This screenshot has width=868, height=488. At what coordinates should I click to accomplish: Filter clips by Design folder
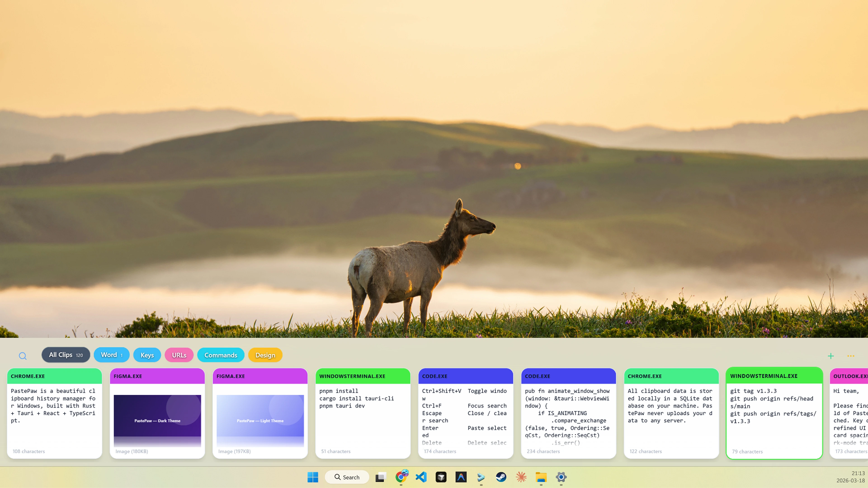[265, 355]
